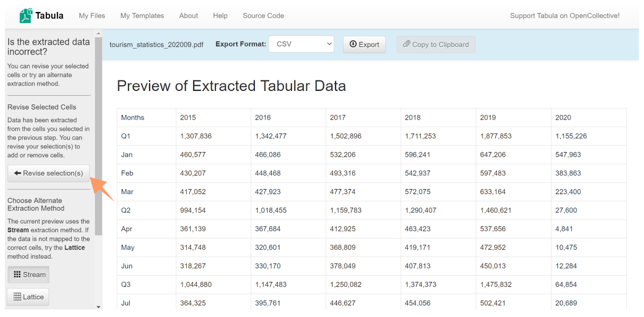The image size is (644, 317).
Task: Open Source Code link
Action: tap(263, 16)
